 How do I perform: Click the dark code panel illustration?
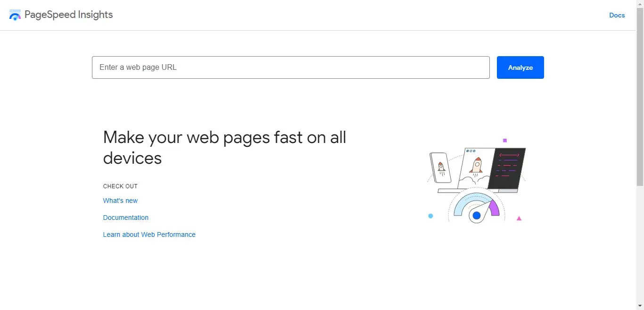[507, 168]
